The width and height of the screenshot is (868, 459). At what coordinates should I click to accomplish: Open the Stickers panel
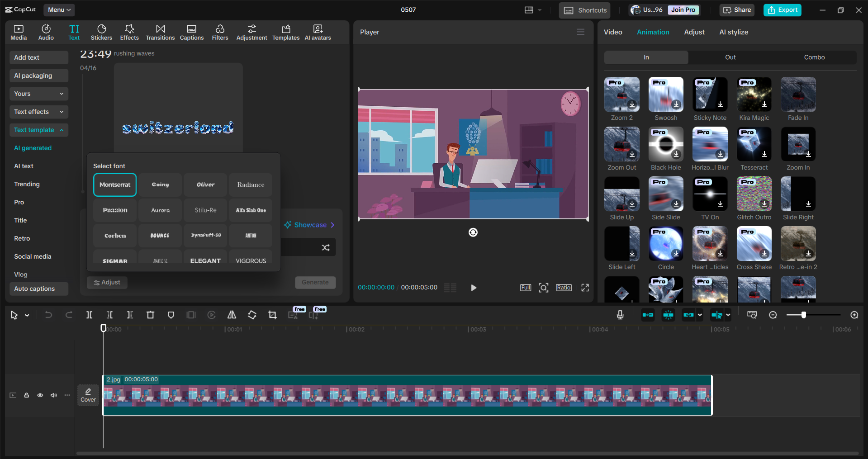pyautogui.click(x=101, y=32)
